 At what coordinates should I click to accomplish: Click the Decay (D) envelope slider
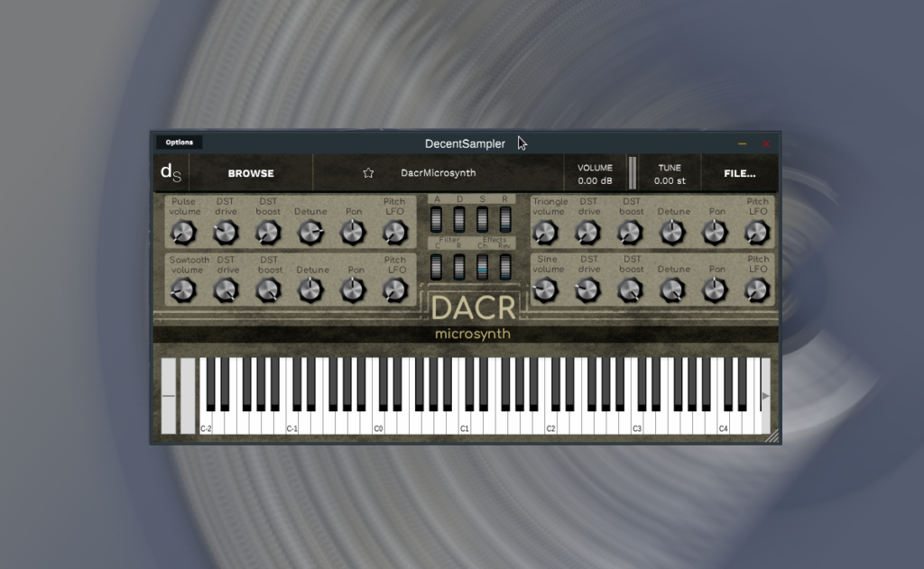[x=459, y=220]
